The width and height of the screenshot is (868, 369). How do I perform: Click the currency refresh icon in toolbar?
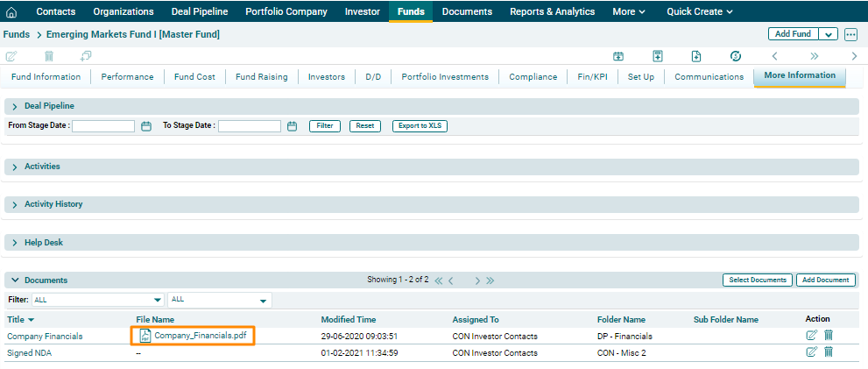click(736, 56)
